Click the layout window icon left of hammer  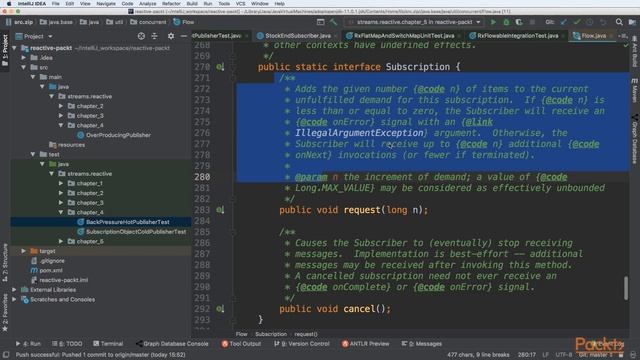point(321,22)
